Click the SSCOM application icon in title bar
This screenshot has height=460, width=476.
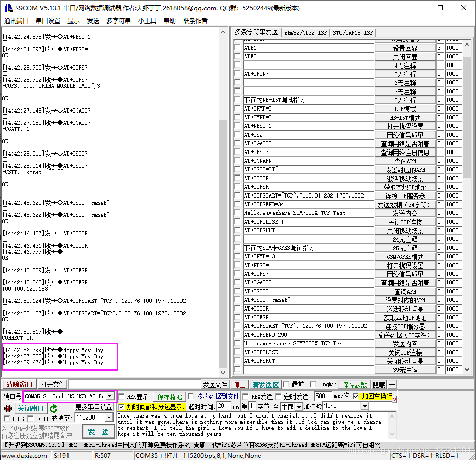(9, 8)
